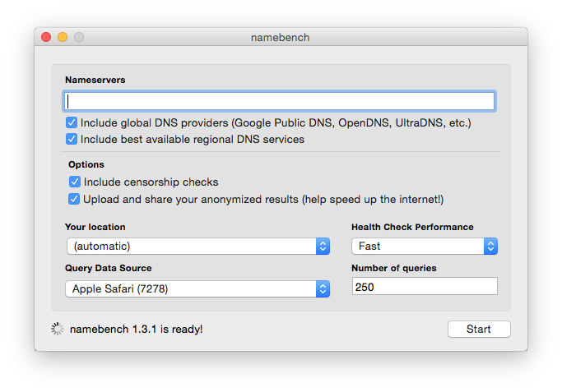Click blue arrows on the Fast selector
Screen dimensions: 562x392
(x=490, y=246)
